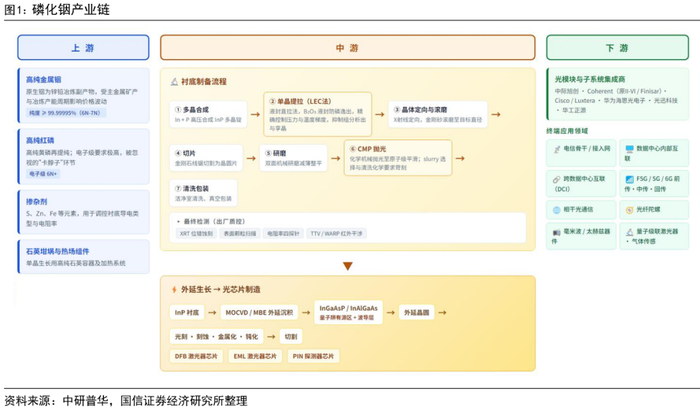Select the 中游 header box
Screen dimensions: 700x410
(x=347, y=47)
